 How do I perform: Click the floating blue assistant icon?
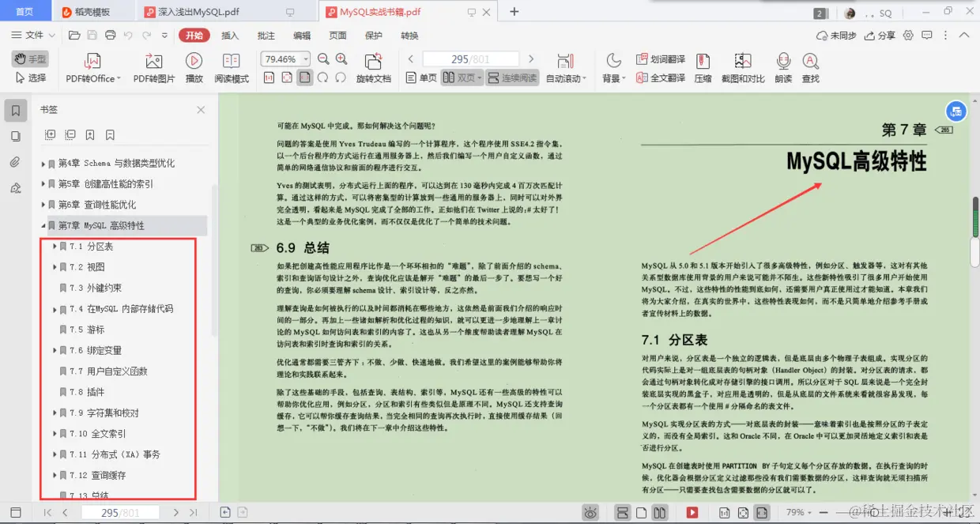956,111
